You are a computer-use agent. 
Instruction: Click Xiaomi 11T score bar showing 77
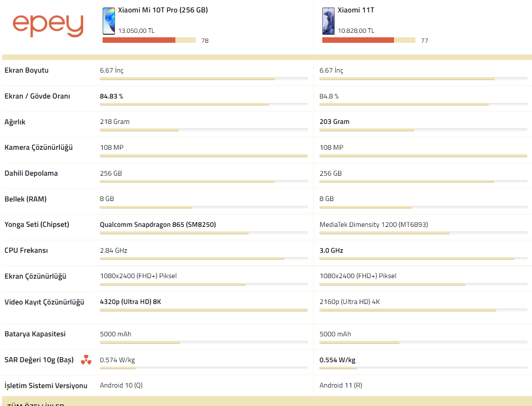369,40
